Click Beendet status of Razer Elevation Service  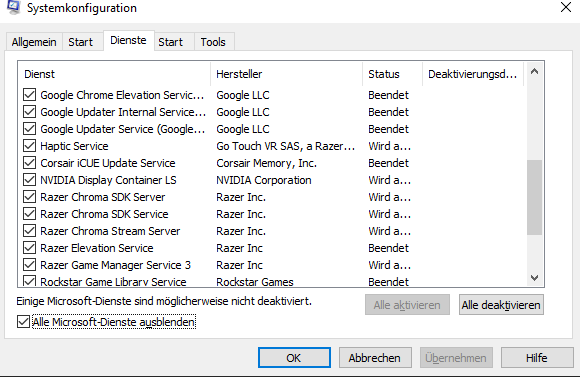[388, 248]
